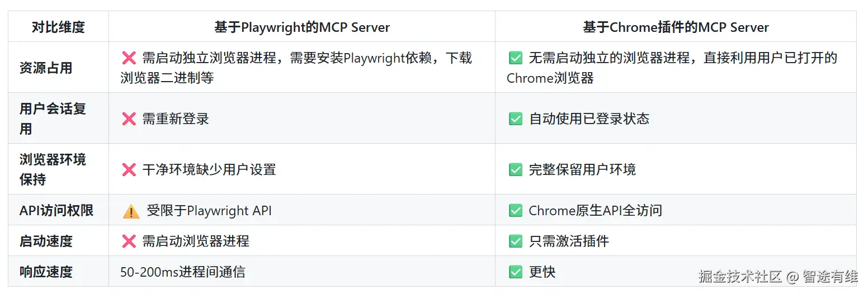Click the green check beside 完整保留用户环境

tap(515, 169)
